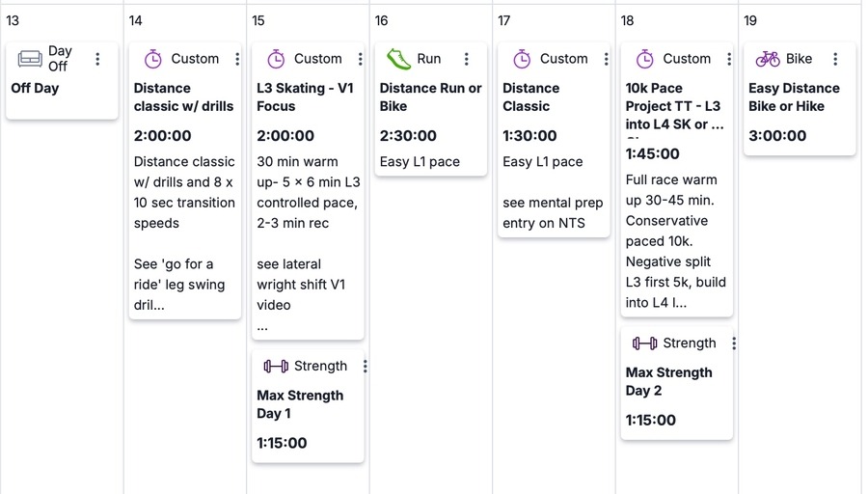This screenshot has width=868, height=494.
Task: Click the dumbbell icon on Max Strength Day 2
Action: [644, 343]
